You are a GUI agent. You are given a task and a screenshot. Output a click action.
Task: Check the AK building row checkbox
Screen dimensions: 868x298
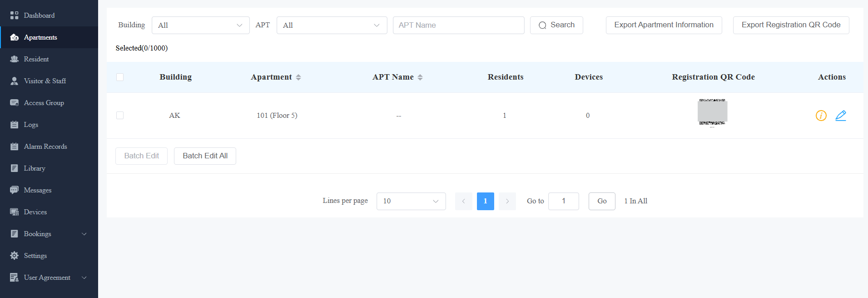(x=120, y=116)
